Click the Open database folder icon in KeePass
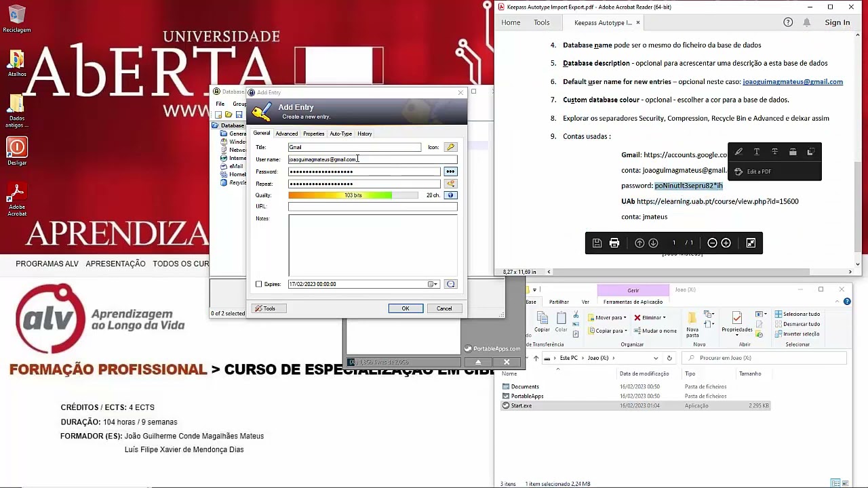Viewport: 868px width, 488px height. pos(229,115)
